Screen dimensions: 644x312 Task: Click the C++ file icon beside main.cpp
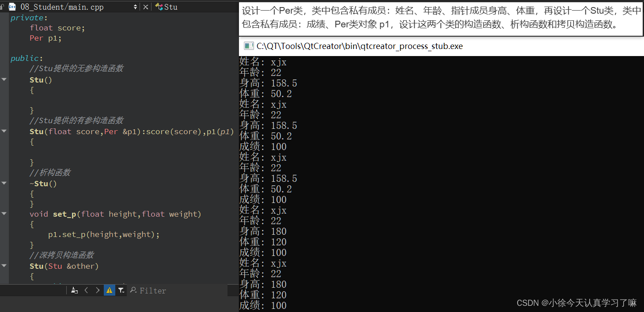pos(12,6)
